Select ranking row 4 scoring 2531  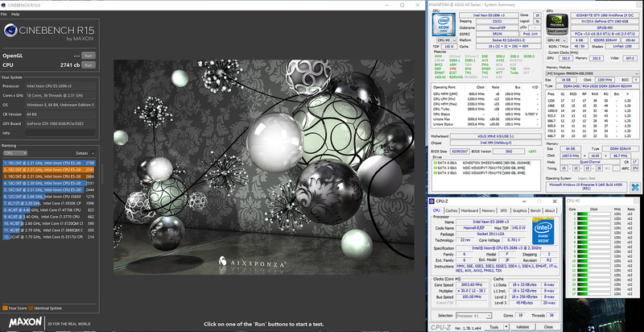(49, 183)
